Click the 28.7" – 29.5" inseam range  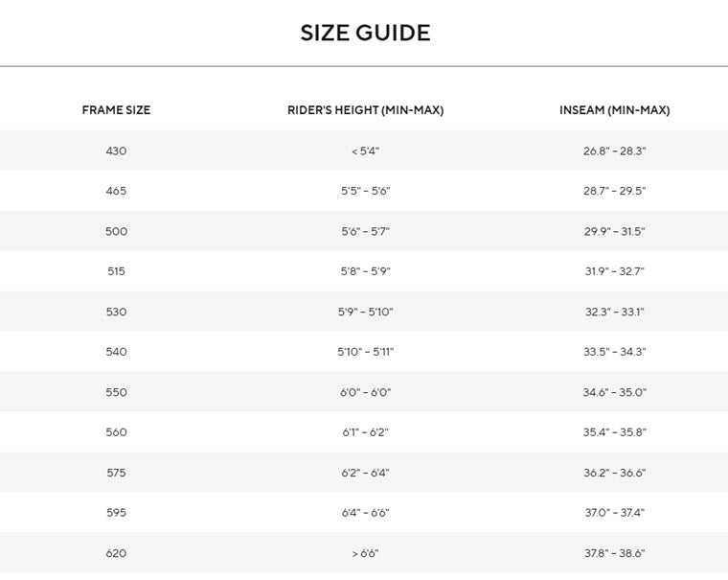[614, 191]
